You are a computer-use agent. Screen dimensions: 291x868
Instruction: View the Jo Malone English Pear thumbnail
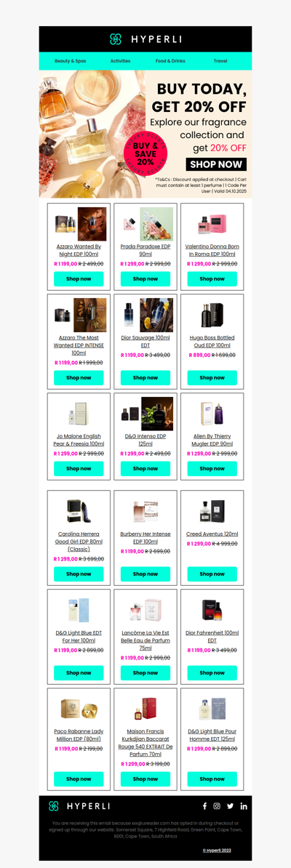point(79,414)
